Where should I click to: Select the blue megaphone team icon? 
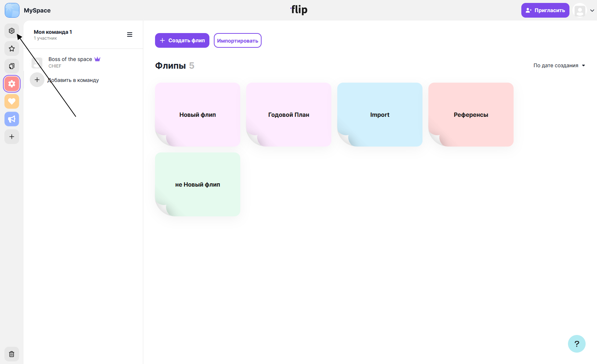pyautogui.click(x=12, y=119)
